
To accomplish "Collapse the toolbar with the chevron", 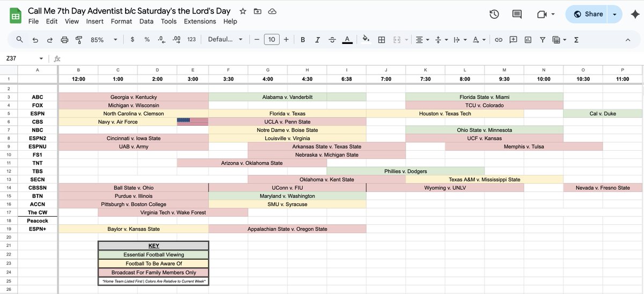I will [x=628, y=40].
